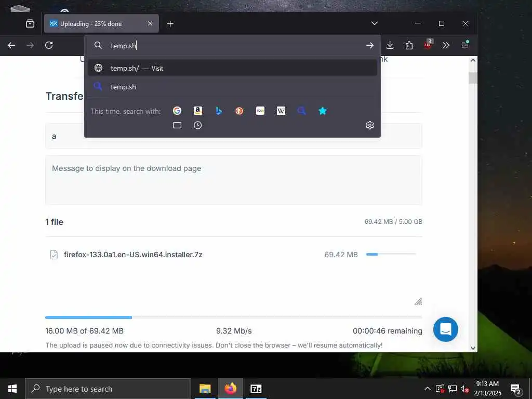Viewport: 532px width, 399px height.
Task: Reload the current page
Action: [x=49, y=46]
